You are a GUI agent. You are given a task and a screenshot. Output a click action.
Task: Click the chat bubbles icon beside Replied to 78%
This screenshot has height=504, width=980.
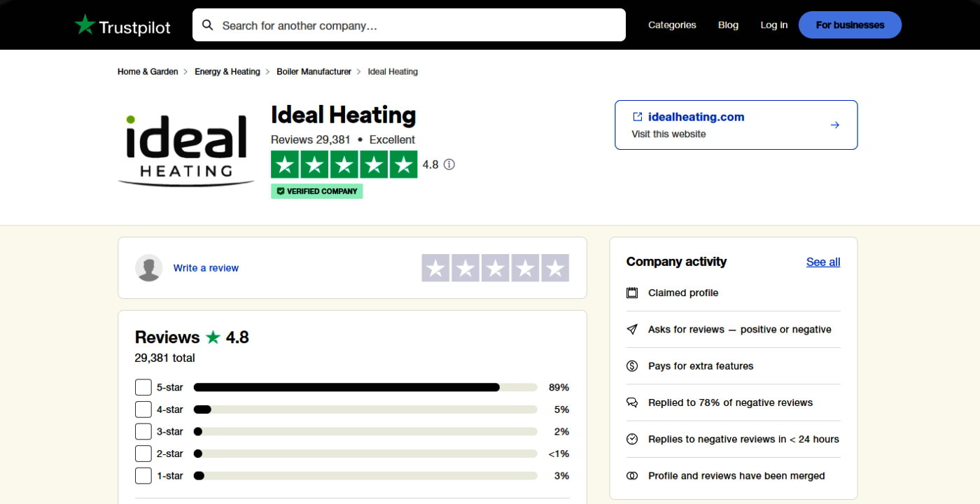pos(632,402)
